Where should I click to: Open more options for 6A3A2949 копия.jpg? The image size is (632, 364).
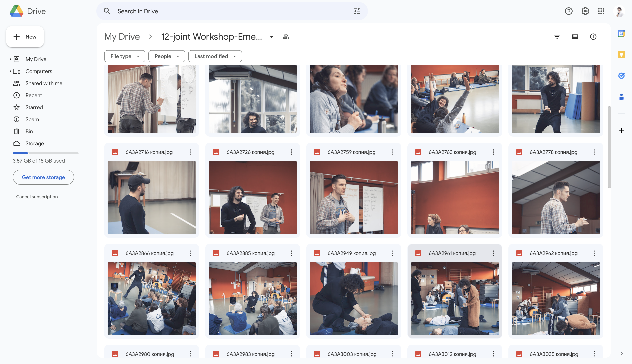click(x=393, y=253)
